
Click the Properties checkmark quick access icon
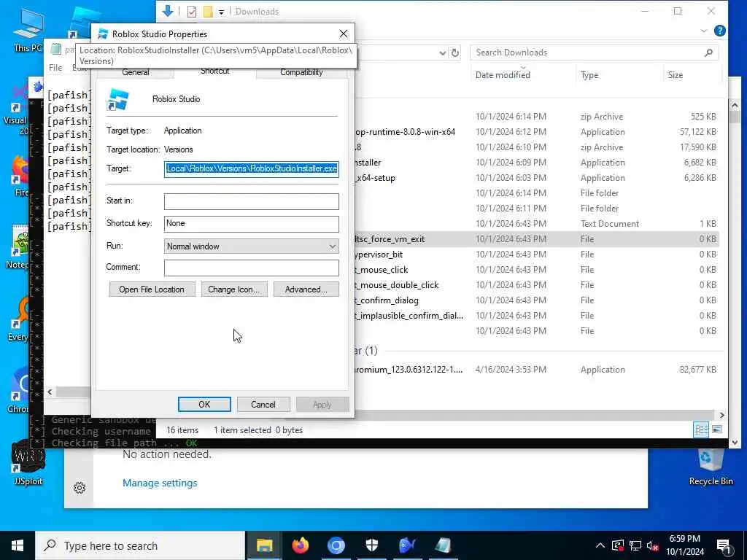192,12
